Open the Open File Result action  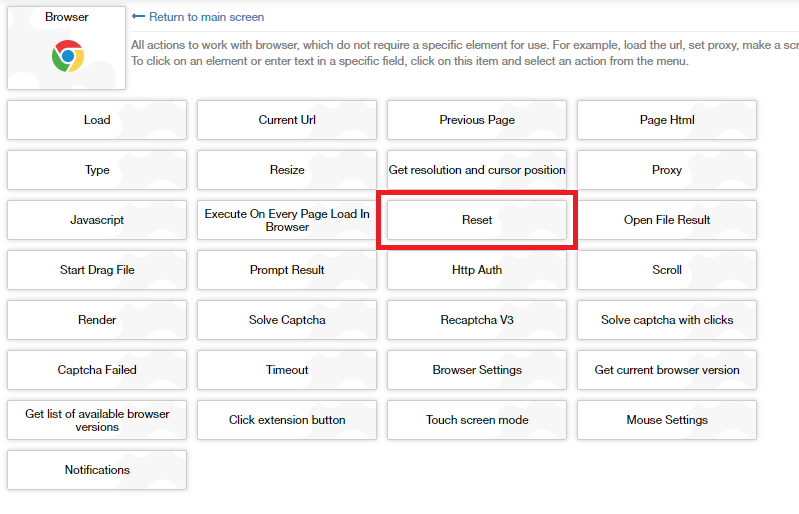[667, 220]
